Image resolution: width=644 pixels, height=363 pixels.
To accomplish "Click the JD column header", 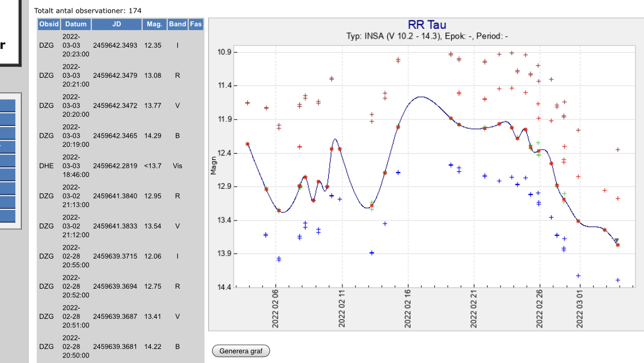I will 116,24.
